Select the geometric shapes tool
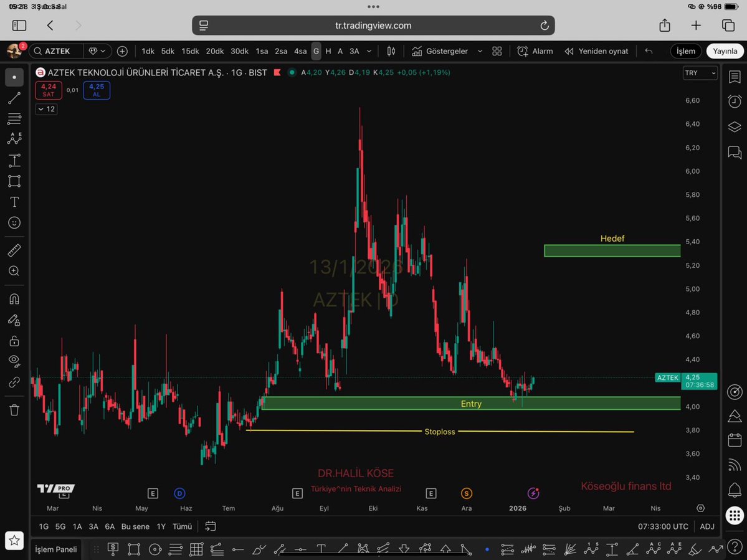 click(x=14, y=181)
